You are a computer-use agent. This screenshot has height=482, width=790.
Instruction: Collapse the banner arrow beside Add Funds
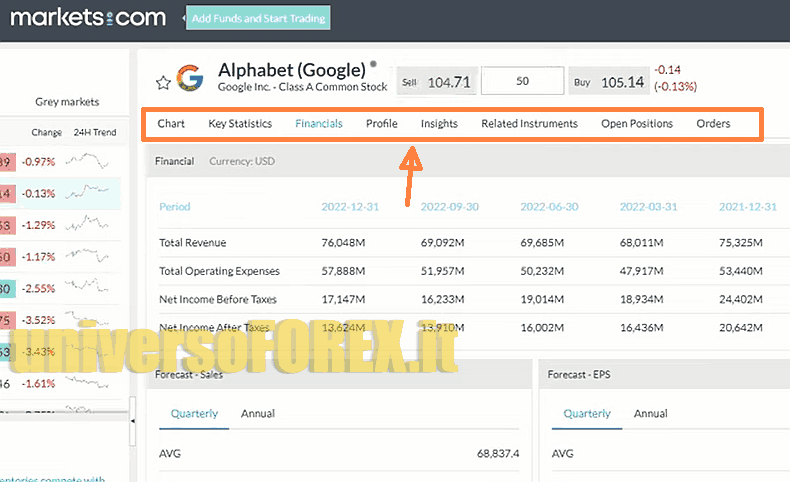182,18
